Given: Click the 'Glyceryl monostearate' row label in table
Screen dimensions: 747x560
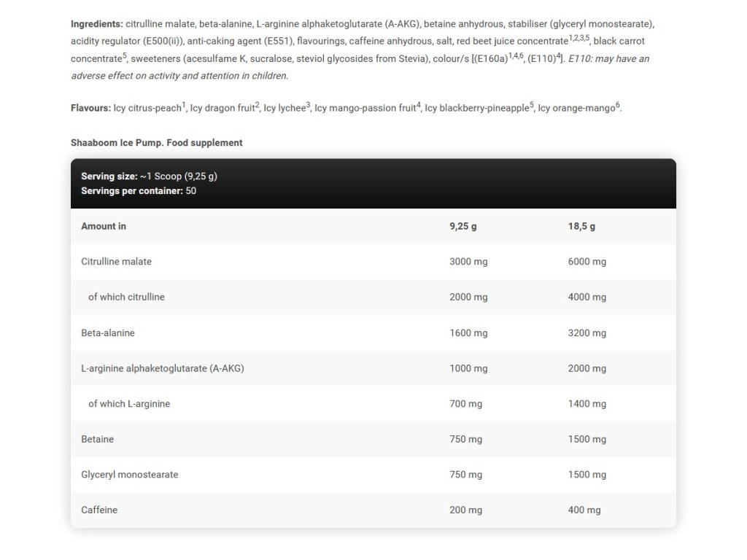Looking at the screenshot, I should click(x=130, y=475).
